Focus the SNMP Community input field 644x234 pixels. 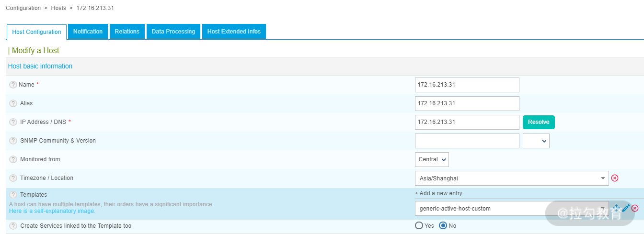pos(467,141)
